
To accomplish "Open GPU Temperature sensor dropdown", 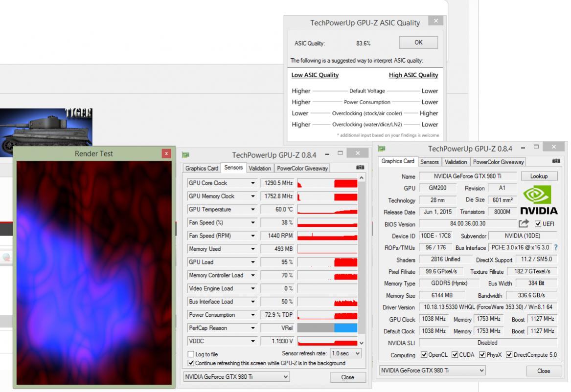I will [x=253, y=210].
